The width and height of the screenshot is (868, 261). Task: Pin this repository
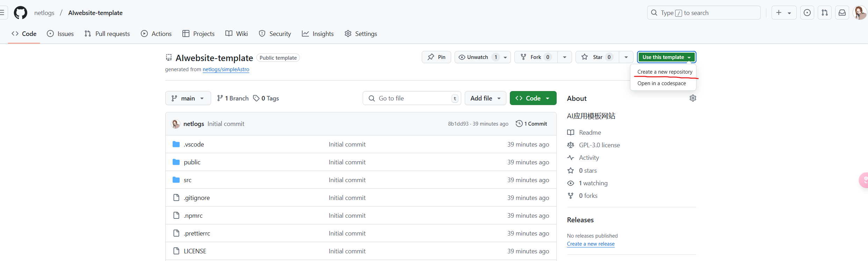click(x=436, y=57)
